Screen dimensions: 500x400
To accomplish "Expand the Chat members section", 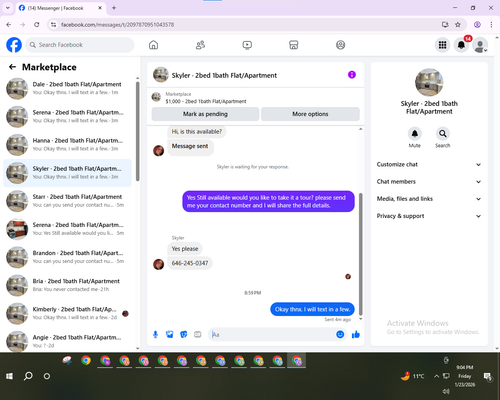I will pyautogui.click(x=429, y=182).
